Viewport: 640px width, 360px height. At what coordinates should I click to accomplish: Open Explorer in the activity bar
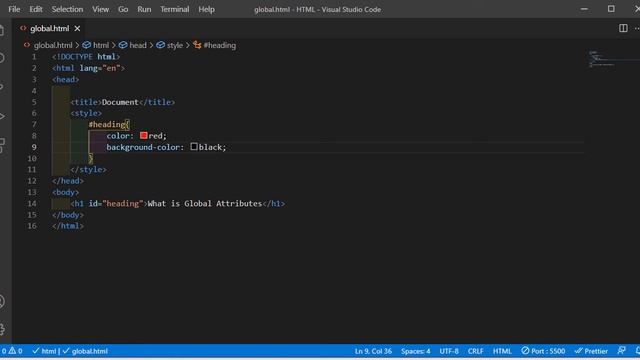tap(2, 30)
